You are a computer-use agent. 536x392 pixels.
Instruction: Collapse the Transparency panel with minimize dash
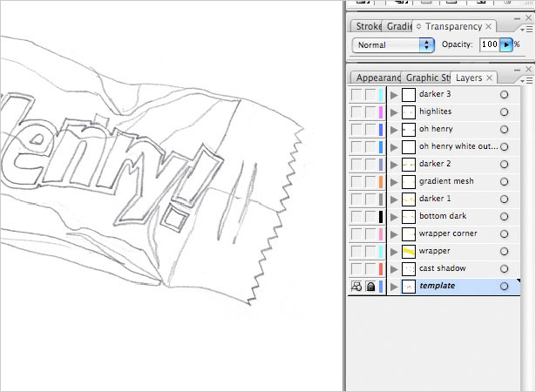point(517,18)
